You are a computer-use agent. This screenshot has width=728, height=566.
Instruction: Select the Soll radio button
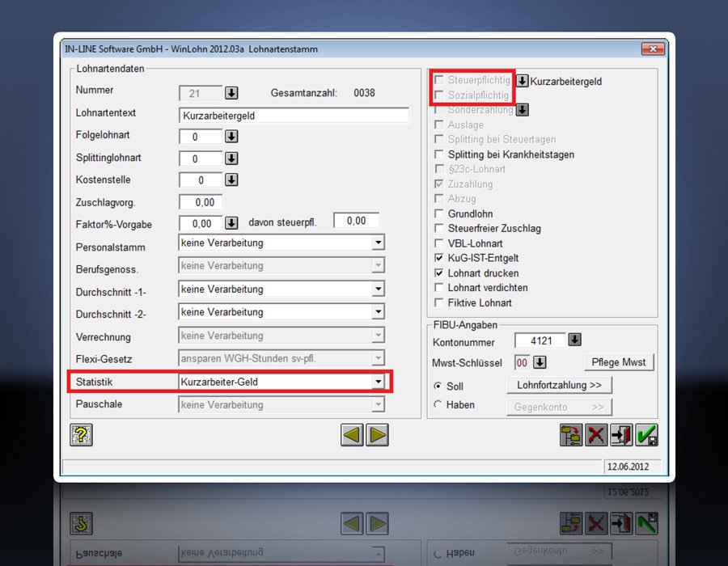click(438, 386)
